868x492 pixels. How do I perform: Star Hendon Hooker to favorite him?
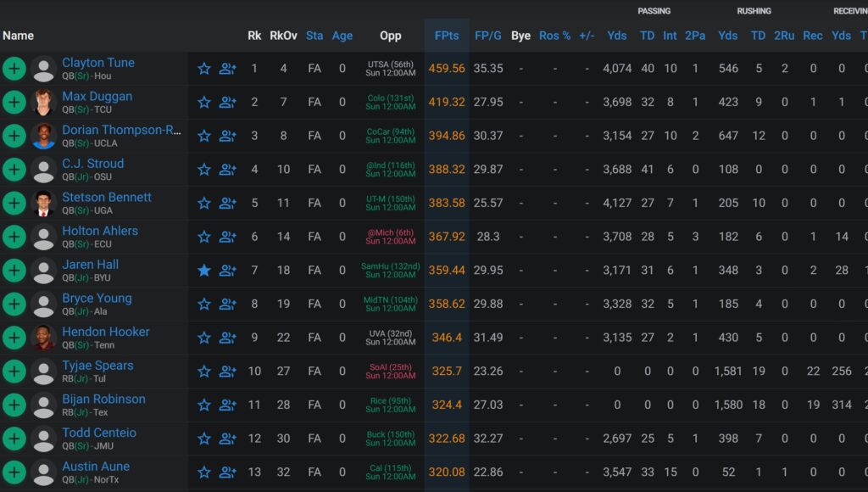click(203, 338)
